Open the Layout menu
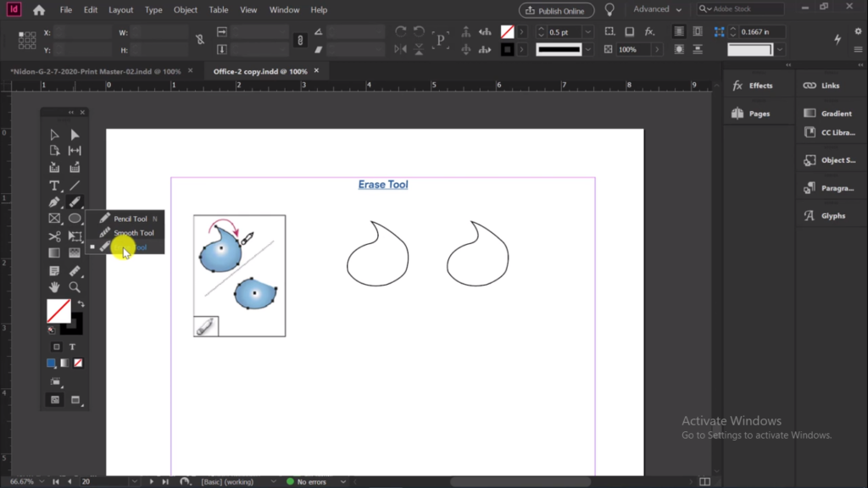The width and height of the screenshot is (868, 488). coord(120,10)
